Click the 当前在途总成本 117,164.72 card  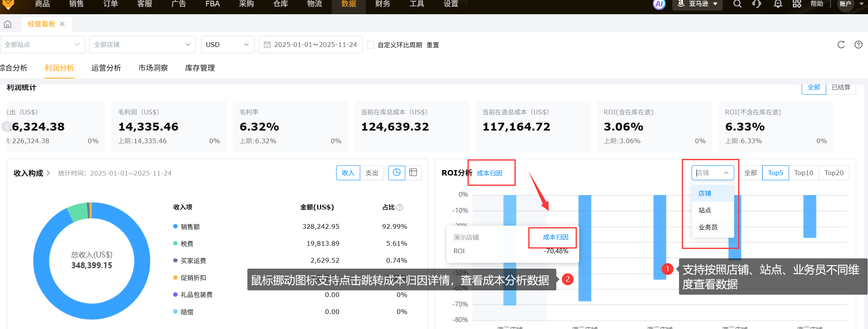click(533, 127)
